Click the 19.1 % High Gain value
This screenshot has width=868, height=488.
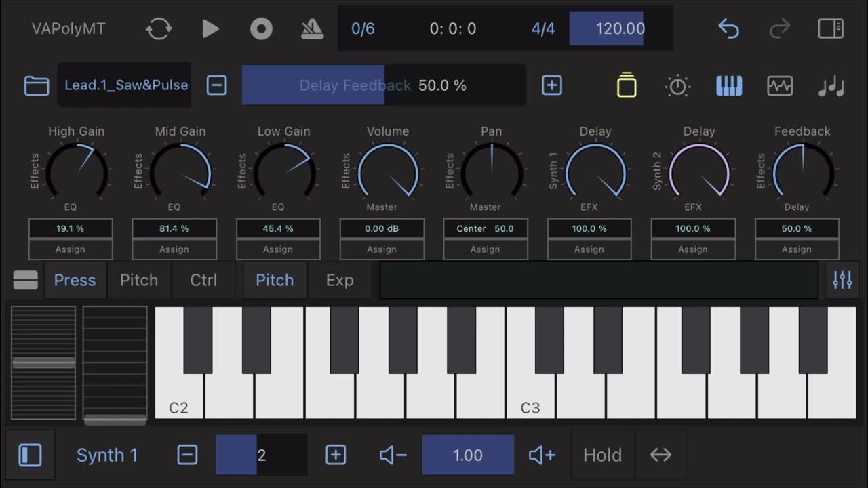click(x=71, y=228)
